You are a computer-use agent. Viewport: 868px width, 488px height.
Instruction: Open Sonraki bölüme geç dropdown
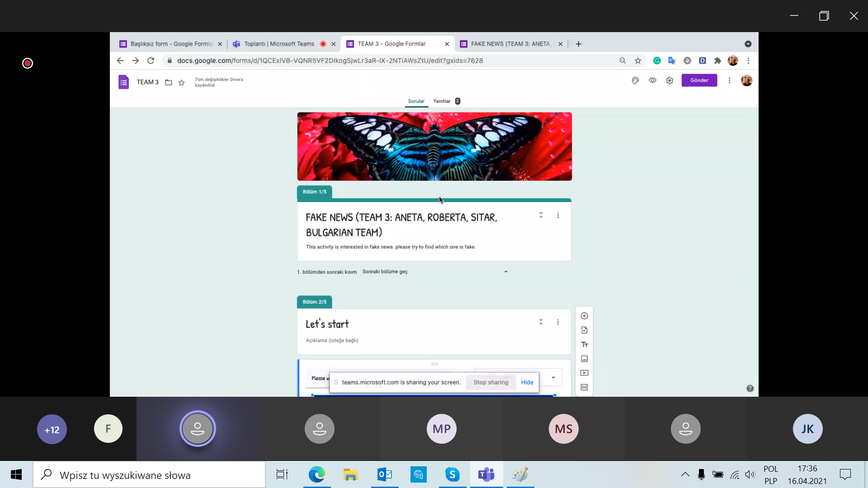click(x=435, y=272)
